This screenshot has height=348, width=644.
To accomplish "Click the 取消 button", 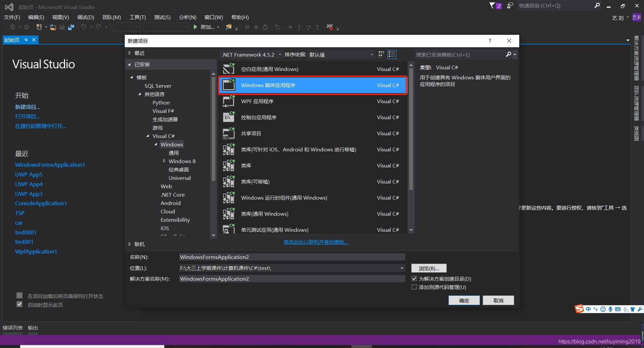I will coord(498,300).
